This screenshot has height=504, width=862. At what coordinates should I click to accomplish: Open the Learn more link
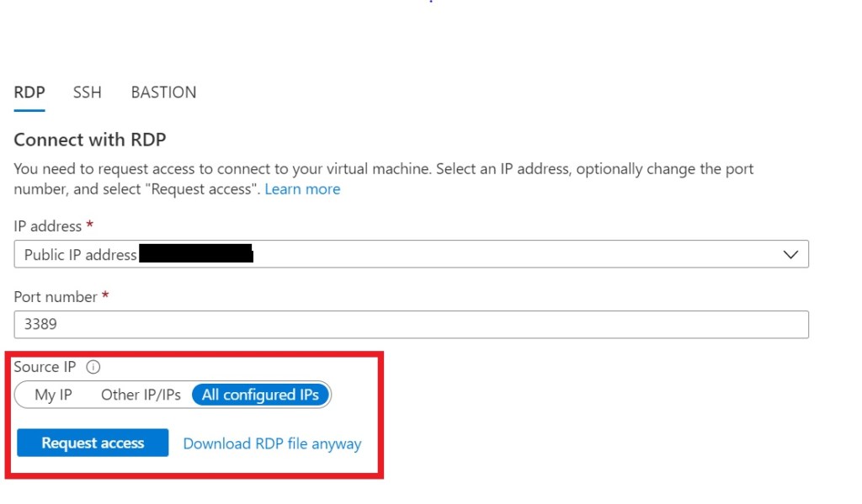pyautogui.click(x=302, y=189)
